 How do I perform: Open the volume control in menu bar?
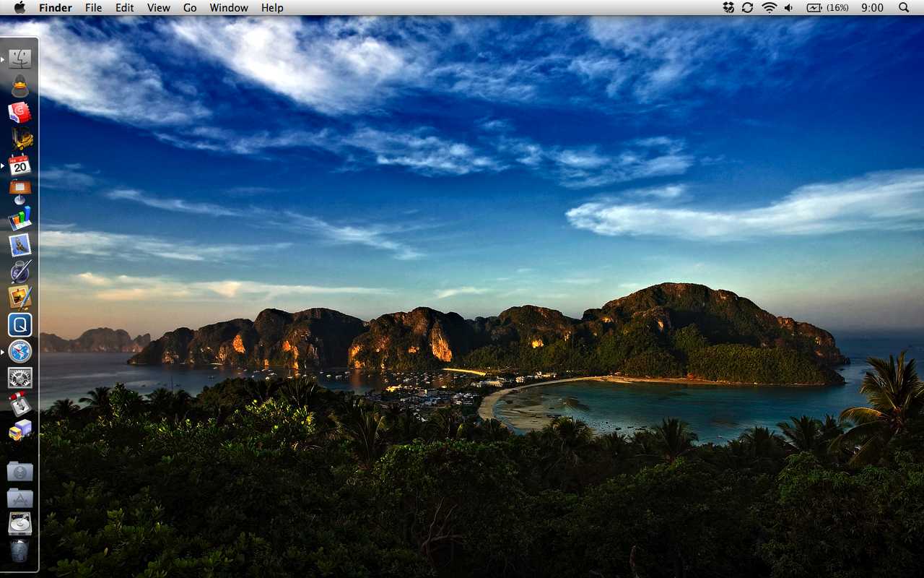coord(789,8)
